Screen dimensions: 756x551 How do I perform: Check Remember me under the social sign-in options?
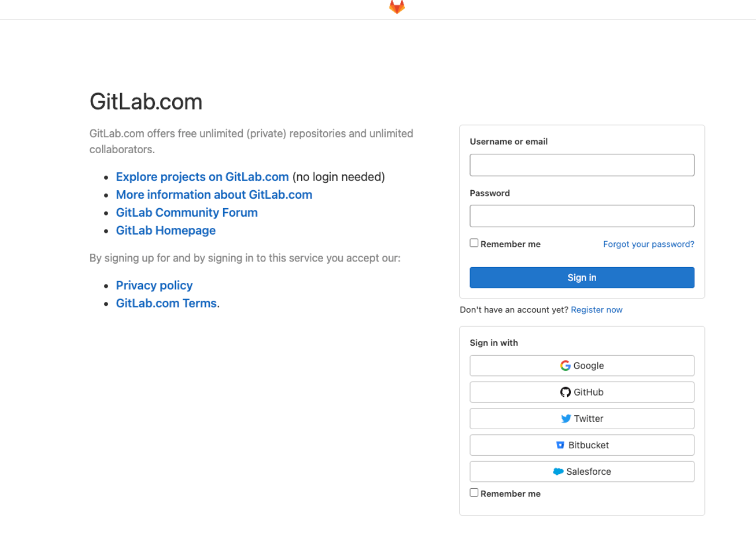474,492
